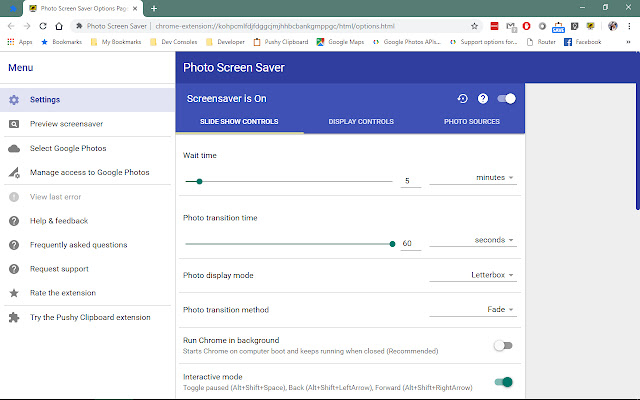Click the Wait time number input field
Screen dimensions: 640x400
click(x=408, y=181)
